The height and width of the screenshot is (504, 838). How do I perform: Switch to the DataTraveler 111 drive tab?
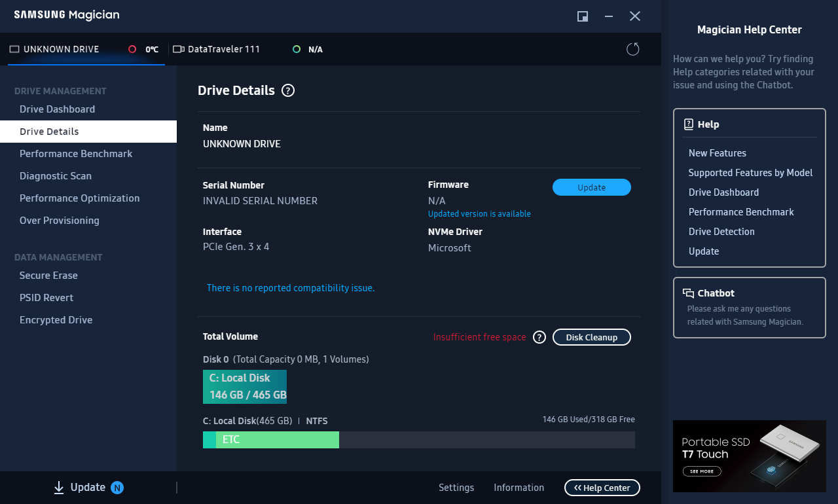pyautogui.click(x=217, y=49)
